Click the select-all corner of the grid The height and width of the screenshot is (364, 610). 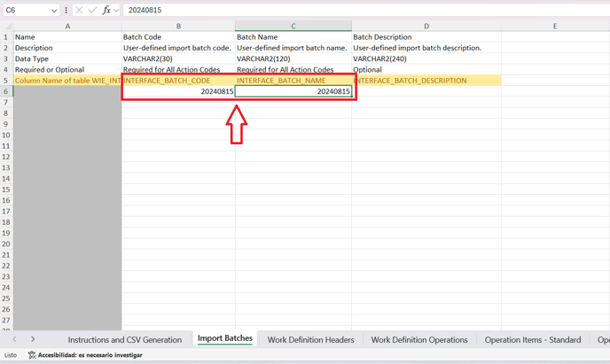[6, 26]
